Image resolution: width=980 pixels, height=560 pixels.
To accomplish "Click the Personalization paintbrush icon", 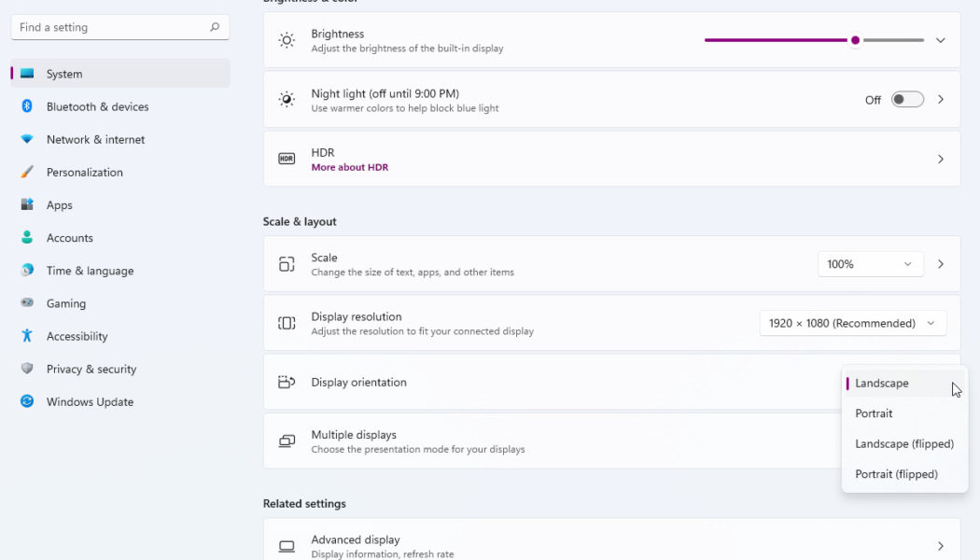I will 27,172.
